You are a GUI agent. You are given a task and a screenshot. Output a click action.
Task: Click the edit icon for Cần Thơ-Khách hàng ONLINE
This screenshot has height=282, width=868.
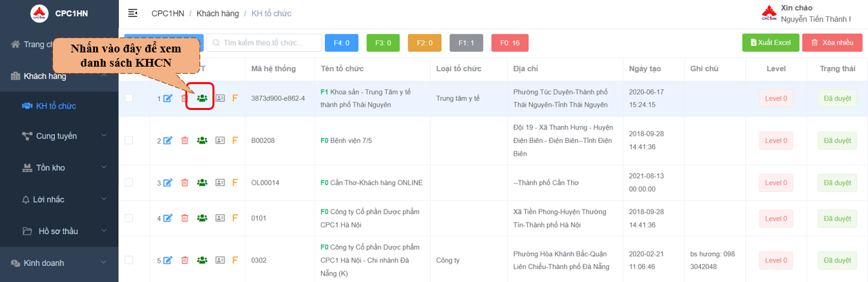pyautogui.click(x=168, y=183)
